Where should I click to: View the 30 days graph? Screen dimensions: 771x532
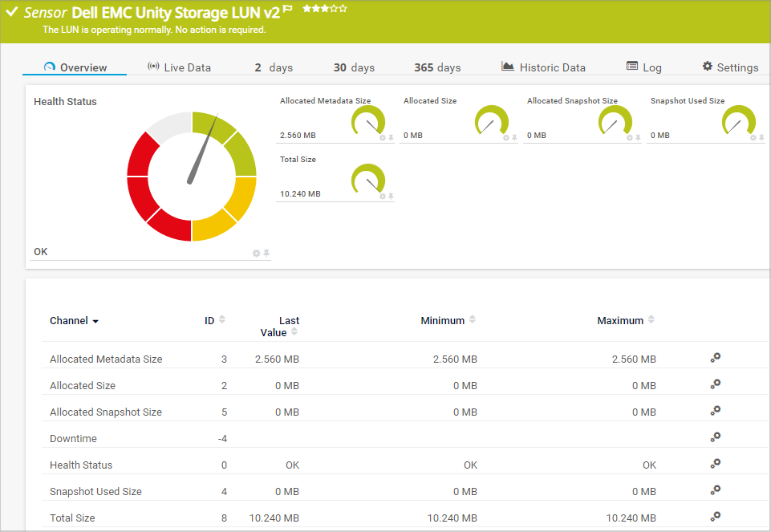tap(354, 67)
